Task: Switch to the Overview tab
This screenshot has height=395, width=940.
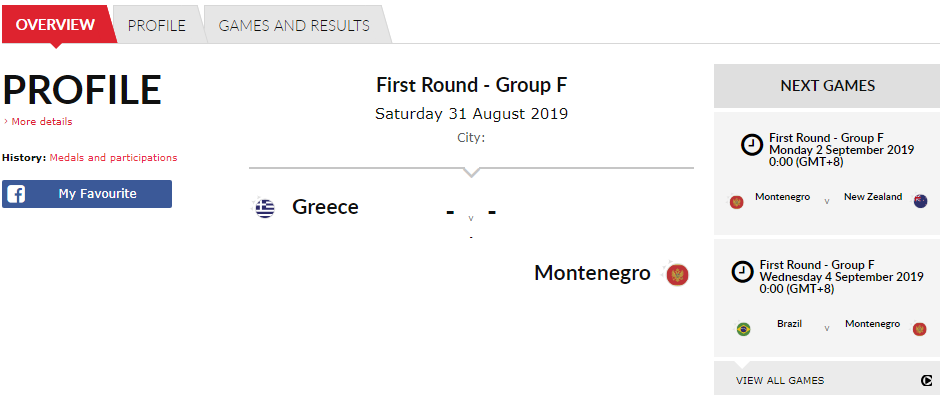Action: [x=55, y=25]
